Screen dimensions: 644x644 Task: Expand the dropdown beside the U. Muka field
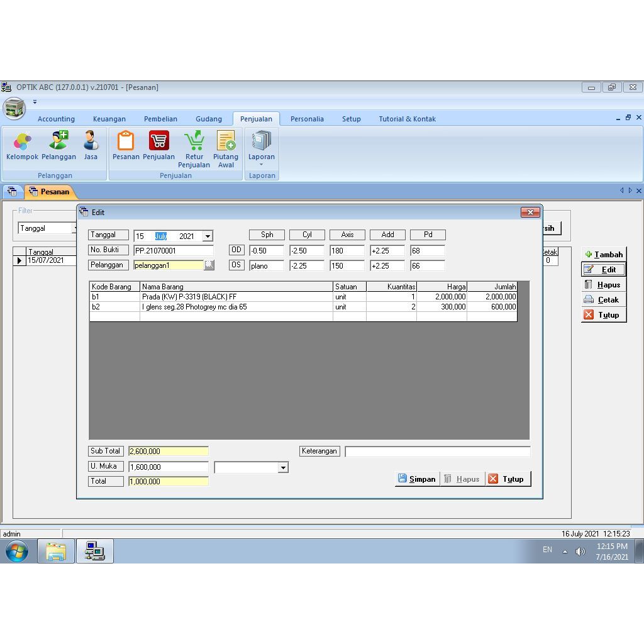tap(283, 467)
